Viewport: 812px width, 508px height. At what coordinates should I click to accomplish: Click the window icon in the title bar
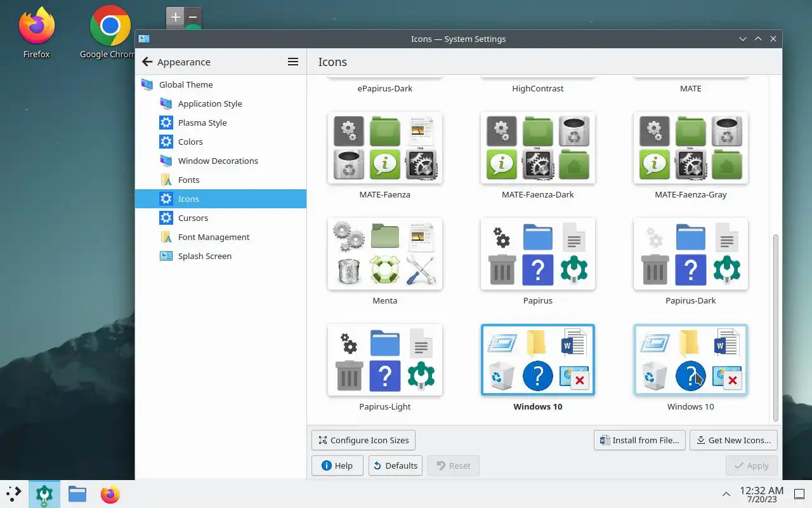point(144,39)
